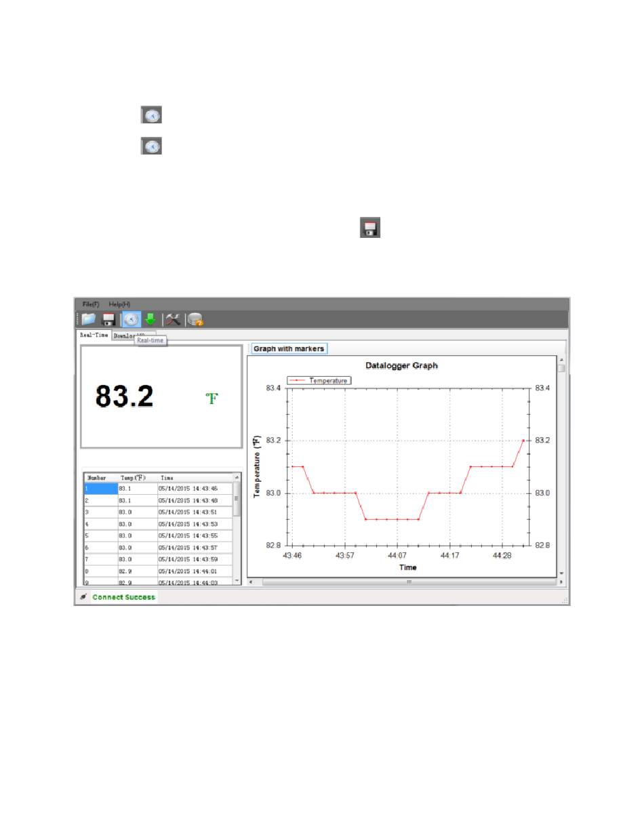
Task: Click the Time axis title below the graph
Action: coord(408,567)
